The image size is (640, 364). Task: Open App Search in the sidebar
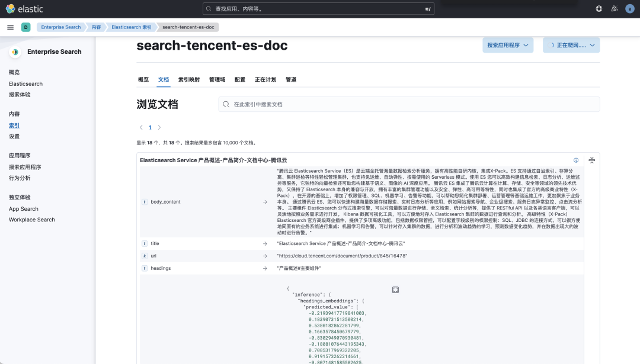pyautogui.click(x=24, y=209)
